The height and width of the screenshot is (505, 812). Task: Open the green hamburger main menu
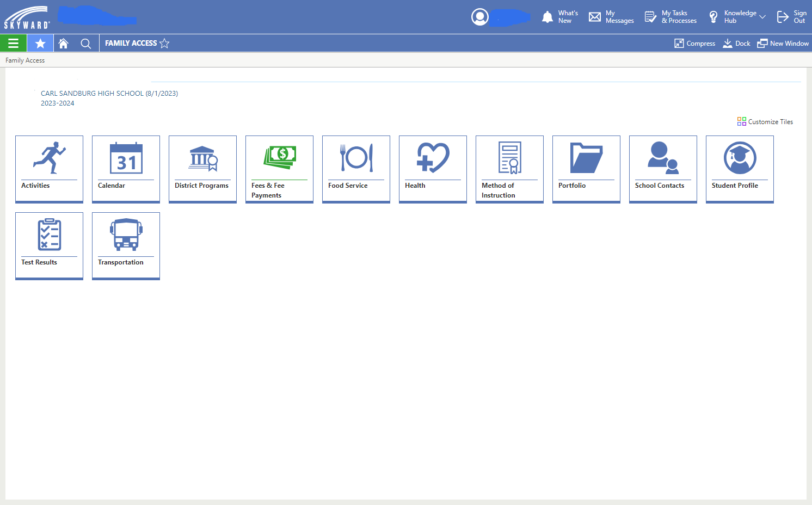[13, 43]
